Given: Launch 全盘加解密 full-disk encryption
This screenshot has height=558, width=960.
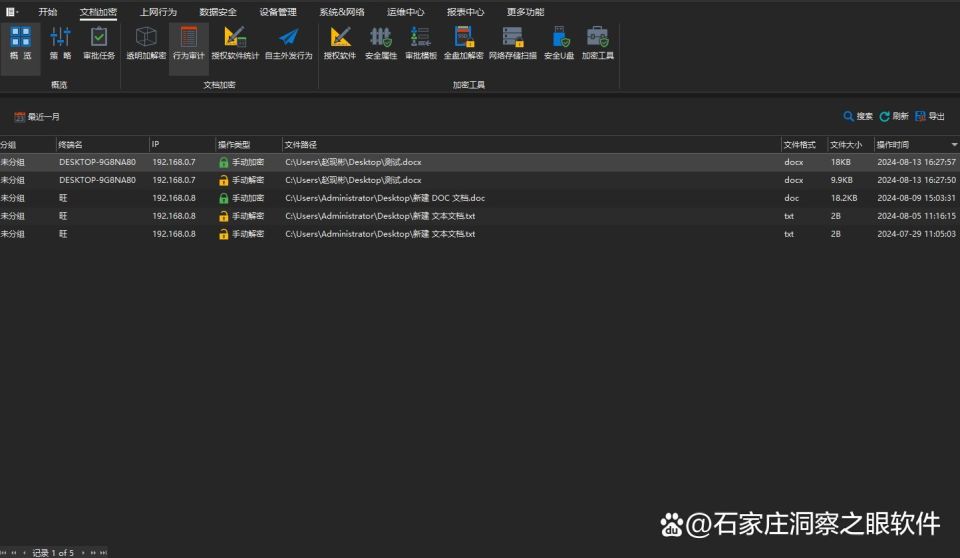Looking at the screenshot, I should [x=463, y=43].
